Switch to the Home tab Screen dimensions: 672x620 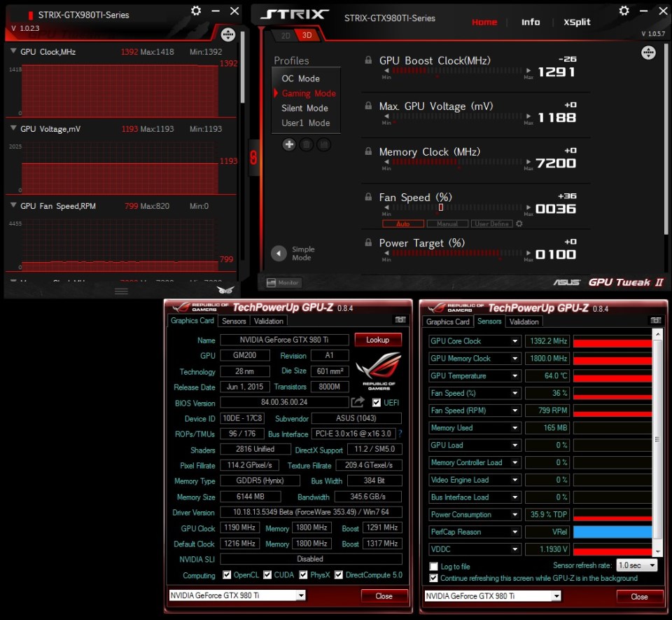point(484,22)
